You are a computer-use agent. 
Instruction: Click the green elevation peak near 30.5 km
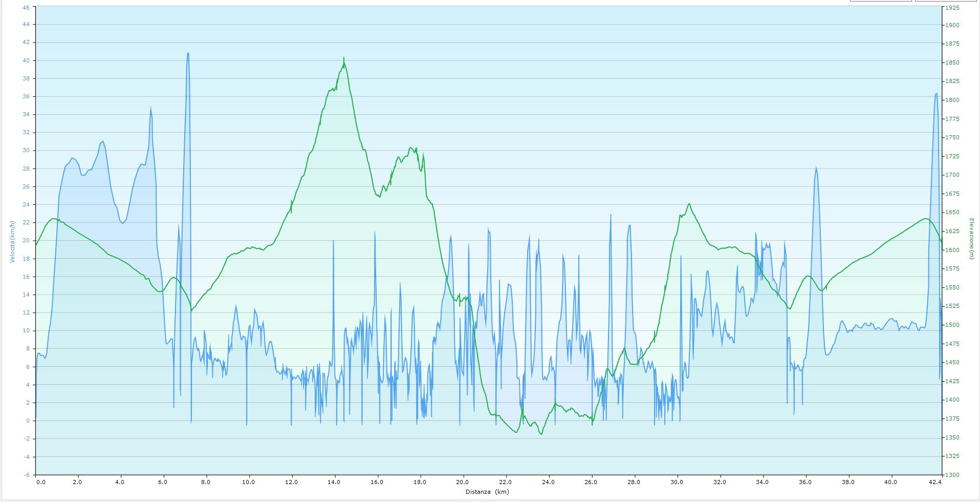(x=689, y=204)
